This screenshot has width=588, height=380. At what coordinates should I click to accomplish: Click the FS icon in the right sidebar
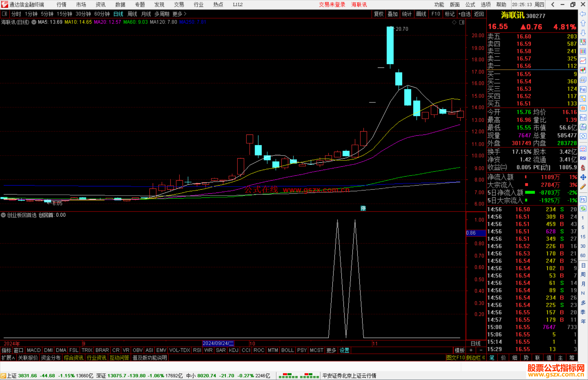[x=583, y=199]
